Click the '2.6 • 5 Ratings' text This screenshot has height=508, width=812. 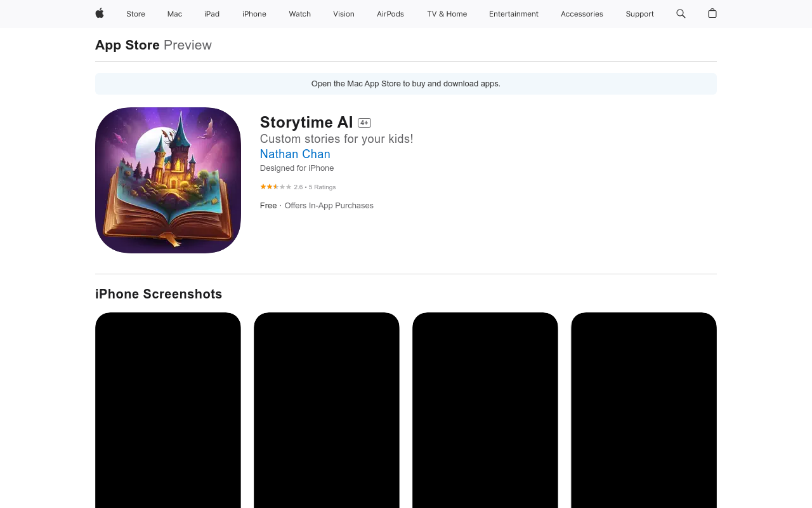coord(315,187)
